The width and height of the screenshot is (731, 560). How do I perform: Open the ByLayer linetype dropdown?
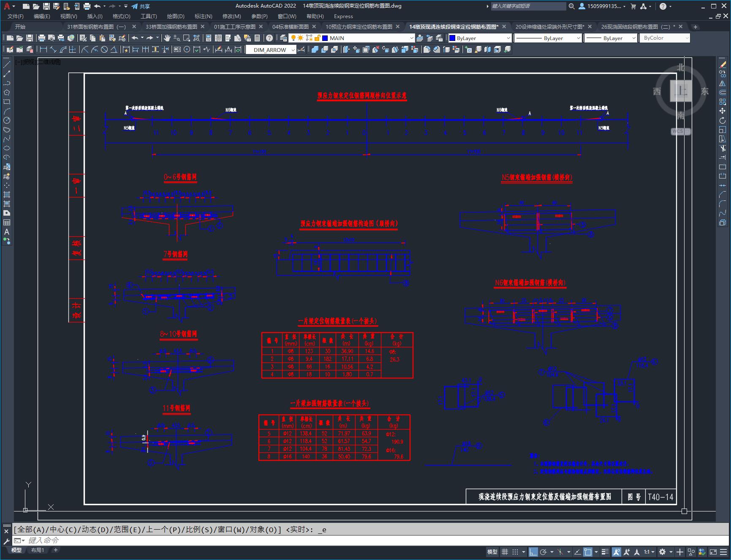point(548,38)
